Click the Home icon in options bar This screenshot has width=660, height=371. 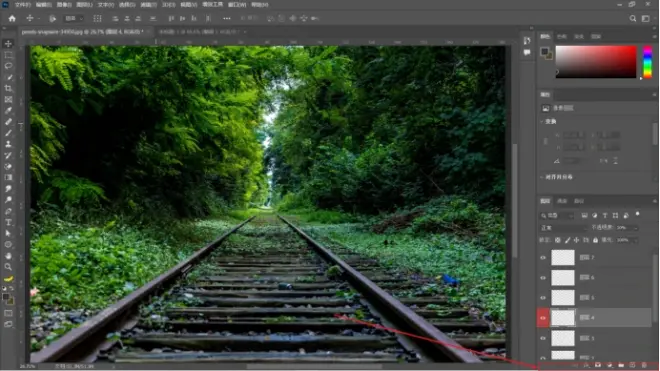point(12,19)
